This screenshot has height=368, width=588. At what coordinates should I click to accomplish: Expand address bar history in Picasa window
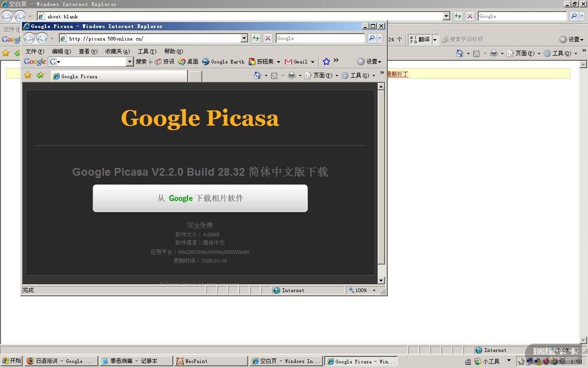coord(244,38)
